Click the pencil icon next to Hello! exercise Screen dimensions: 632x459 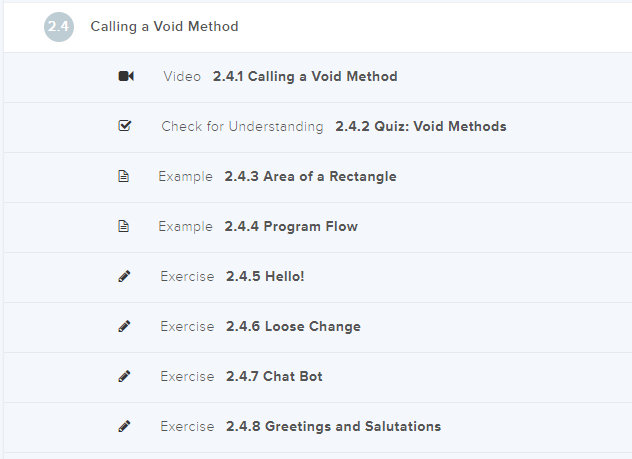(x=124, y=277)
